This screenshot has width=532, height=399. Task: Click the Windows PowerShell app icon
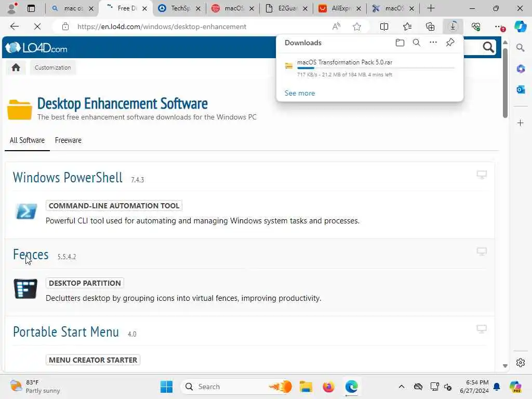[26, 211]
